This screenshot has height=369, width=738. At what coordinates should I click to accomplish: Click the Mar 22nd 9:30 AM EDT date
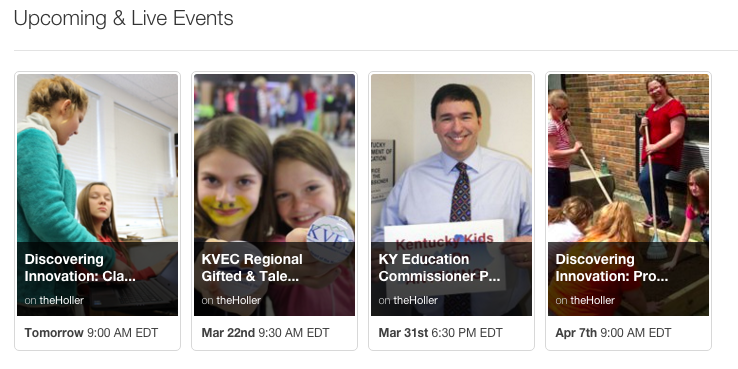265,333
